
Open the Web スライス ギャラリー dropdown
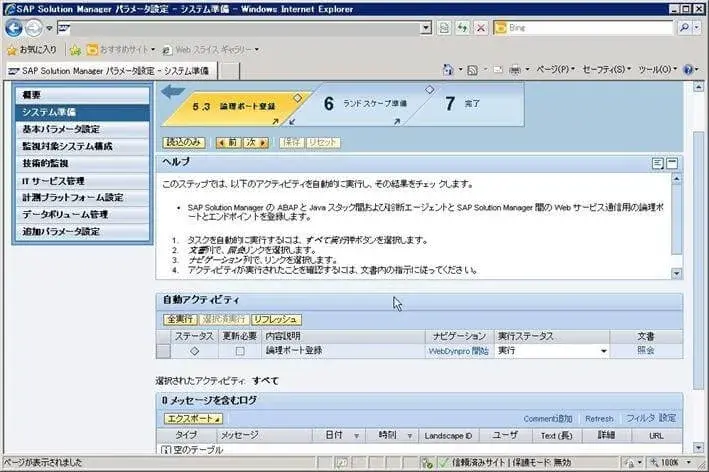pyautogui.click(x=257, y=50)
